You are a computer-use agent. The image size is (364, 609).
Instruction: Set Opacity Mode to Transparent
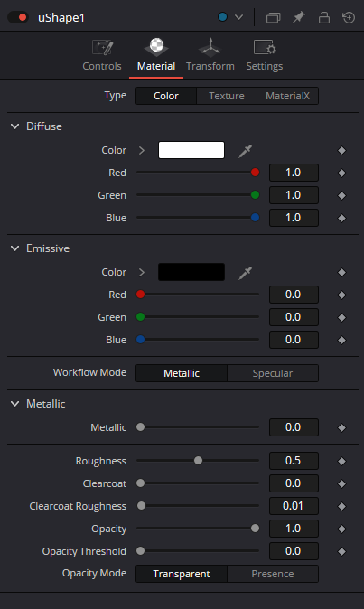click(x=182, y=574)
